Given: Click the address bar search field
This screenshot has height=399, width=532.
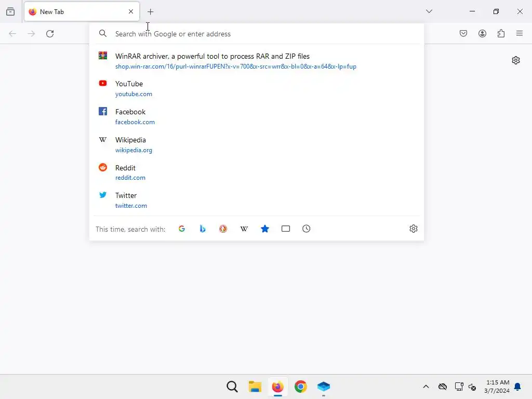Looking at the screenshot, I should 257,34.
